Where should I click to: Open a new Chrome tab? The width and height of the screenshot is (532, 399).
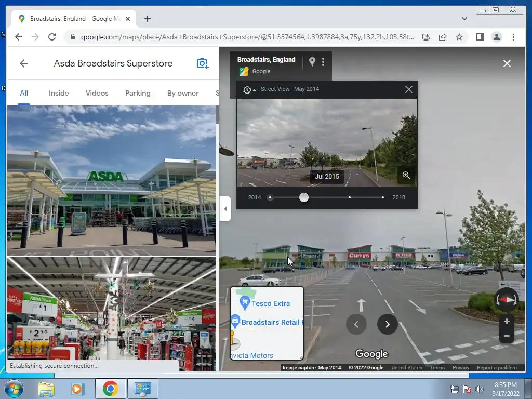147,19
